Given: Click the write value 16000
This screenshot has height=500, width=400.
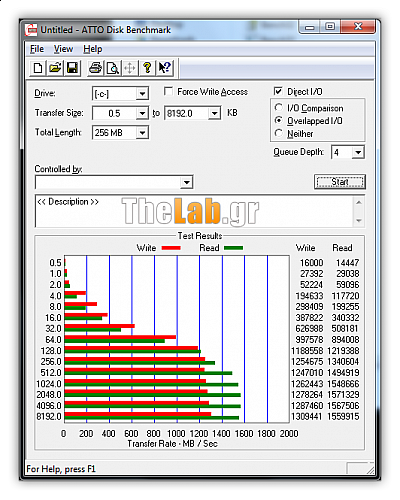Looking at the screenshot, I should pyautogui.click(x=312, y=263).
